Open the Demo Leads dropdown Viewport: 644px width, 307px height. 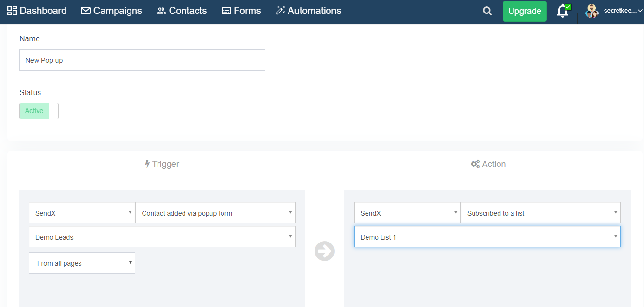pos(162,237)
